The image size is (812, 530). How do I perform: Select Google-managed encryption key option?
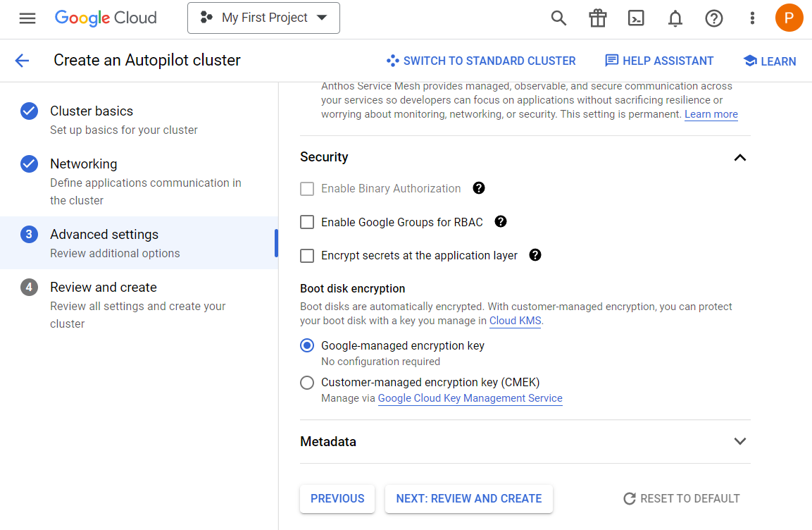pyautogui.click(x=307, y=345)
